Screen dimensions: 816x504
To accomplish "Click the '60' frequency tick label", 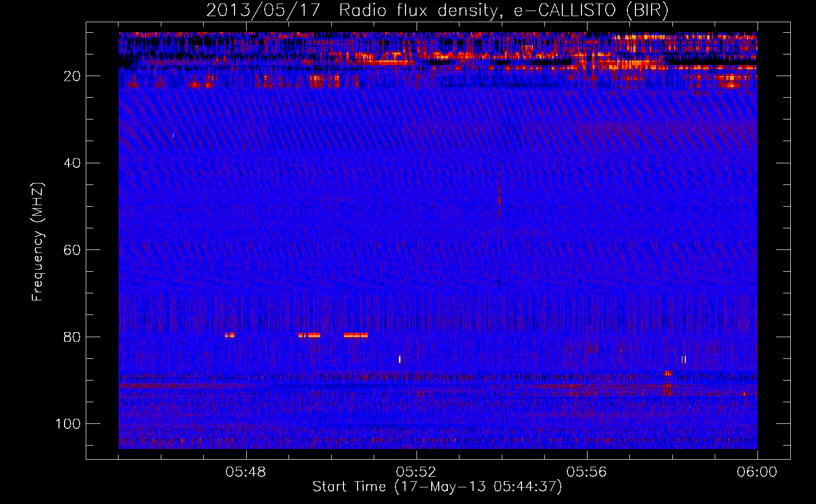I will (72, 250).
